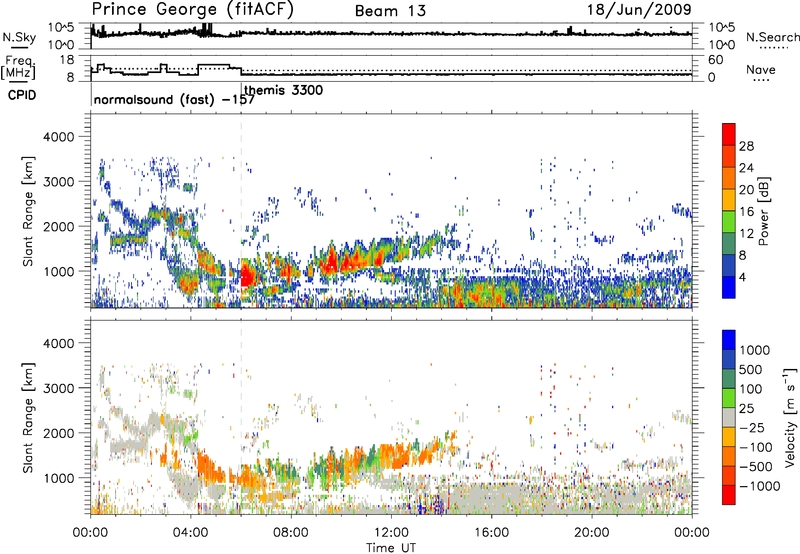Pick the red bottom segment of velocity colorbar
This screenshot has height=554, width=800.
[729, 495]
